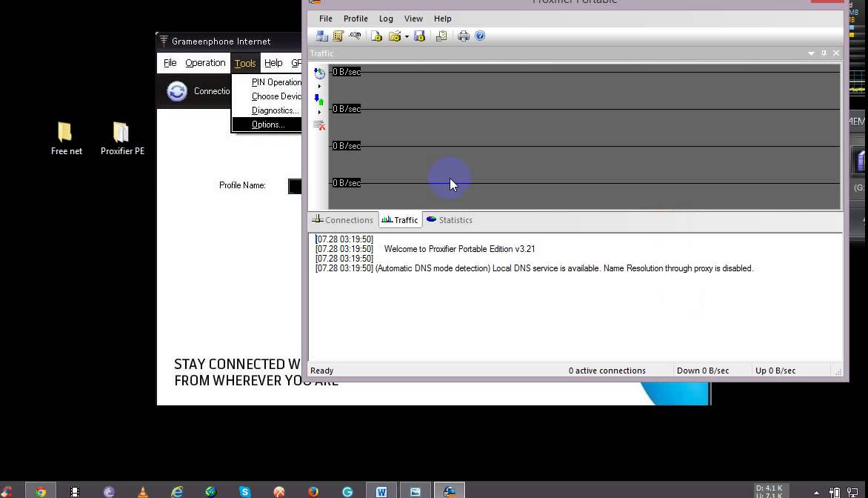
Task: Open the Traffic panel dropdown menu arrow
Action: pos(811,53)
